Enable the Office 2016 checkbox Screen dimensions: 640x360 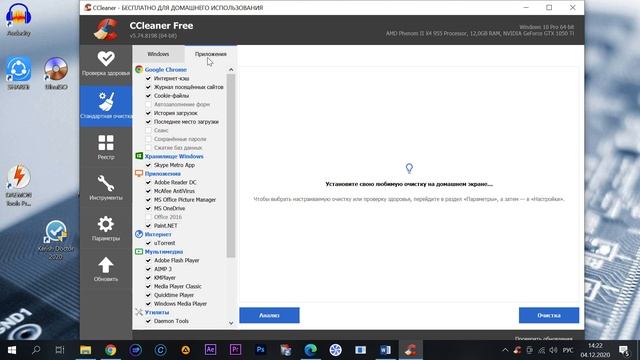(x=148, y=217)
